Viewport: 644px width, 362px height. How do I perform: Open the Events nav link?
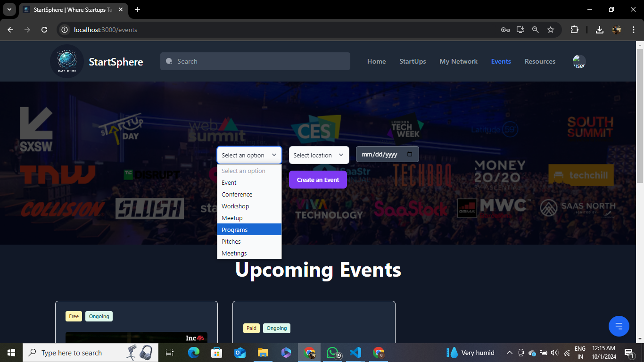point(501,61)
